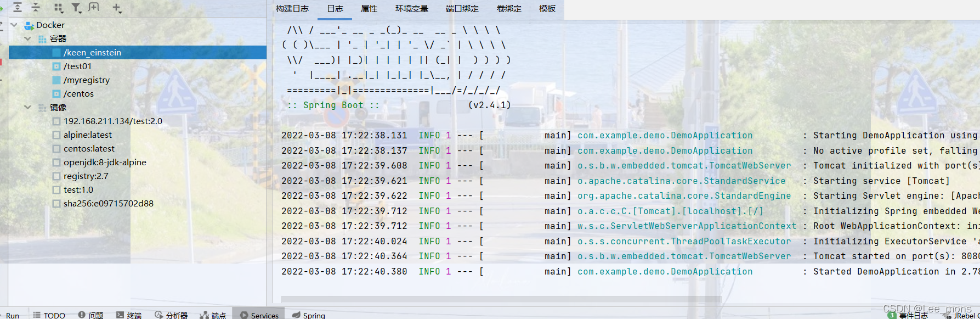Image resolution: width=980 pixels, height=319 pixels.
Task: Switch to the 日志 log tab
Action: tap(335, 9)
